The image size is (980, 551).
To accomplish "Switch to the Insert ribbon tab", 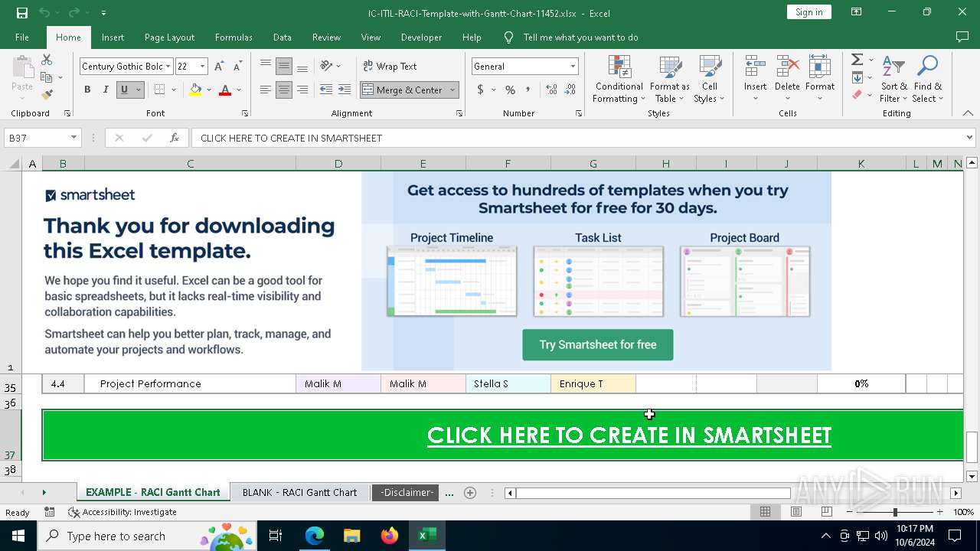I will [113, 37].
